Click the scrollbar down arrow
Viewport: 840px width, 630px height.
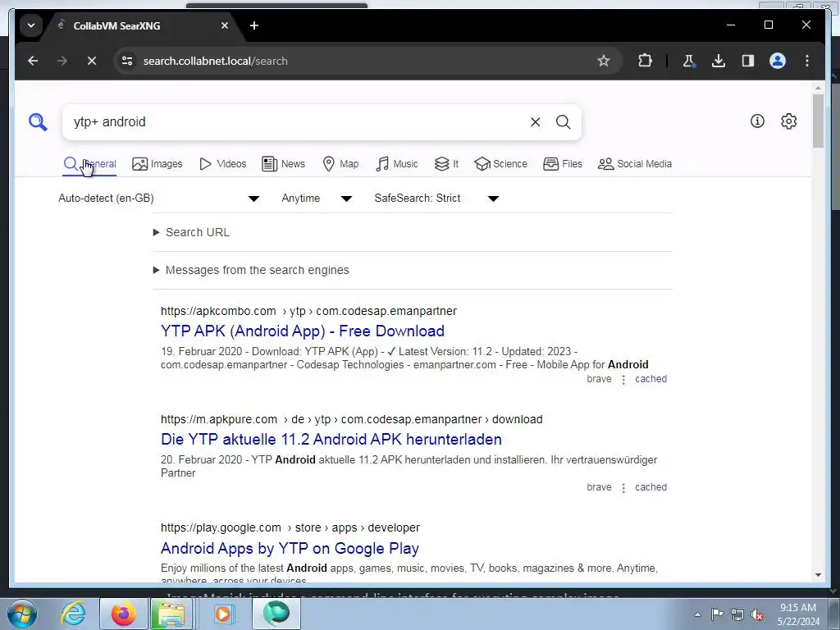(818, 575)
